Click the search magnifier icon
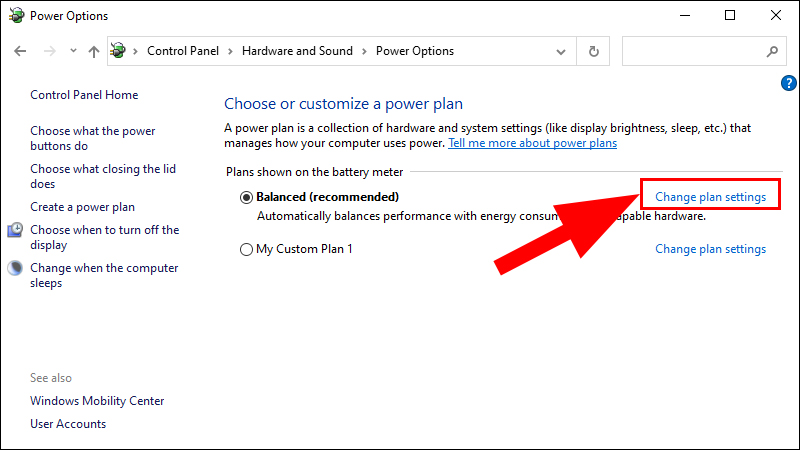The width and height of the screenshot is (800, 450). tap(772, 51)
